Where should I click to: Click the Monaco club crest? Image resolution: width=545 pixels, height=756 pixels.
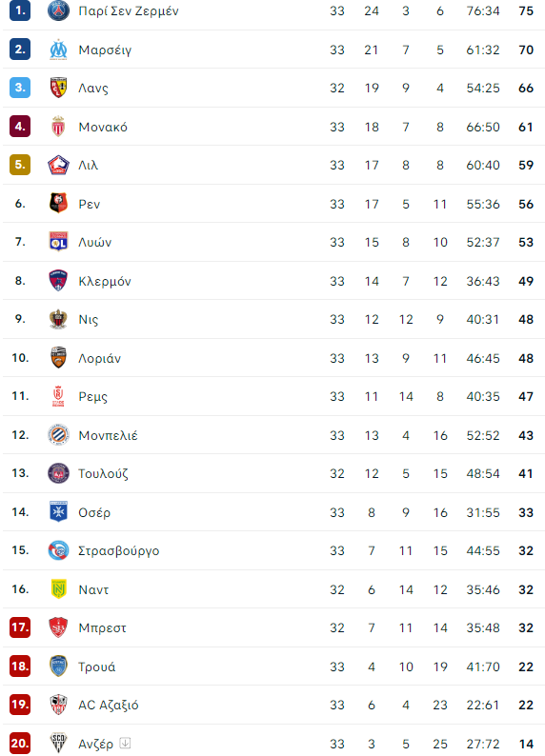tap(58, 127)
